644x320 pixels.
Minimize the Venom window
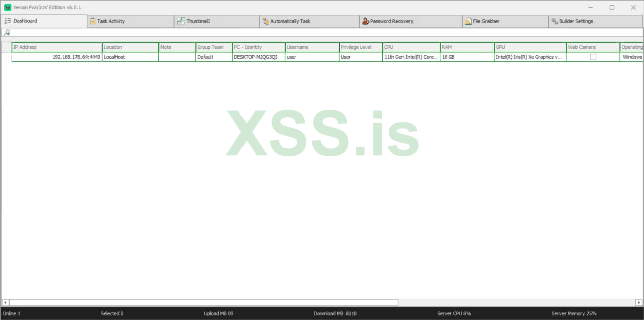[591, 7]
